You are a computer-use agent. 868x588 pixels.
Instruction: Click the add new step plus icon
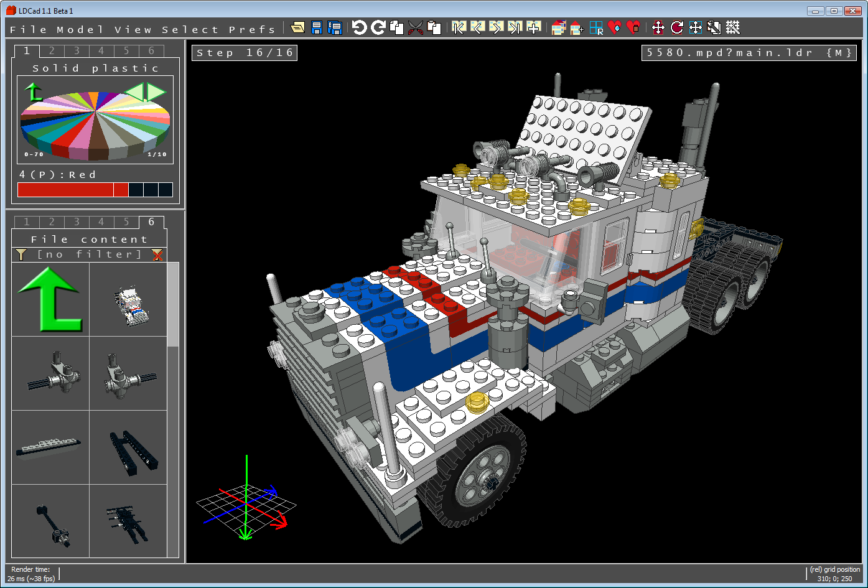(x=533, y=27)
